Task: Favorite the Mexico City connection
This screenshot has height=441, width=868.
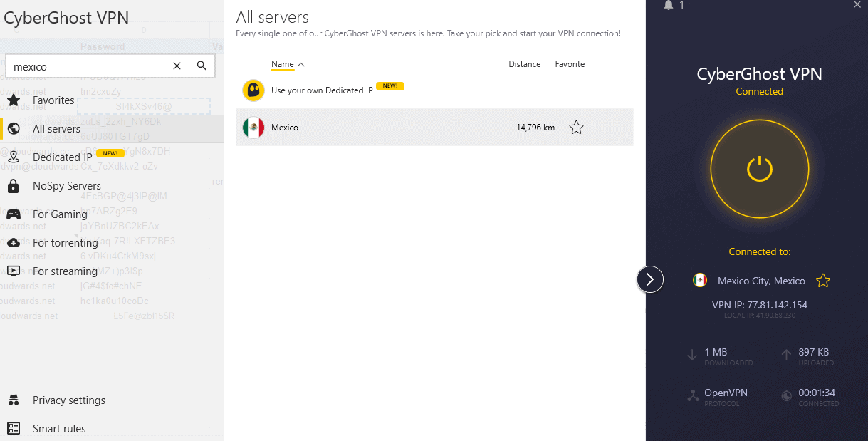Action: pos(823,281)
